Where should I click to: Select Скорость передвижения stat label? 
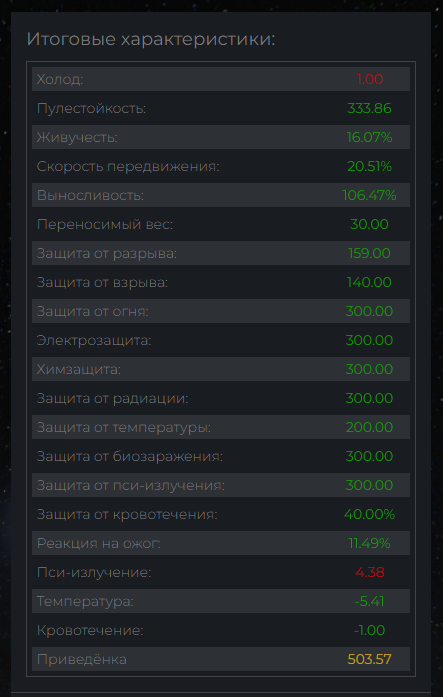pos(128,167)
